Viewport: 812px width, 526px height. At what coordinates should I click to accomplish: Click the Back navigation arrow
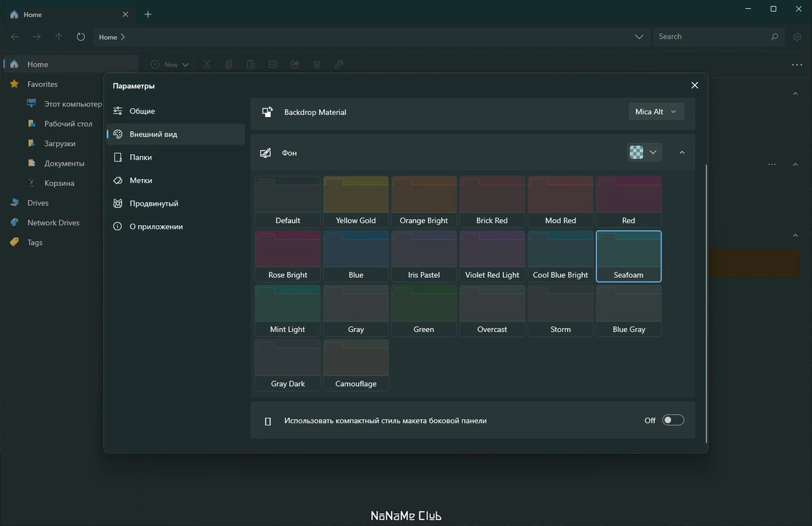(x=15, y=37)
